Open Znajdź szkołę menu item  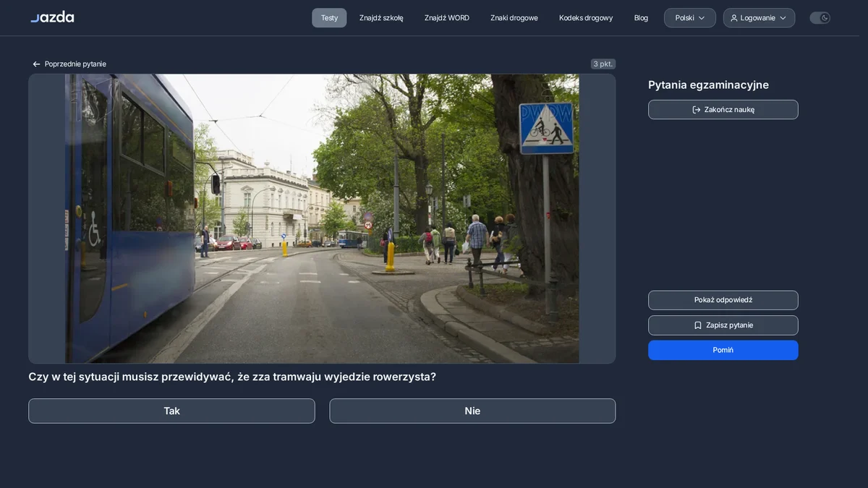point(381,18)
